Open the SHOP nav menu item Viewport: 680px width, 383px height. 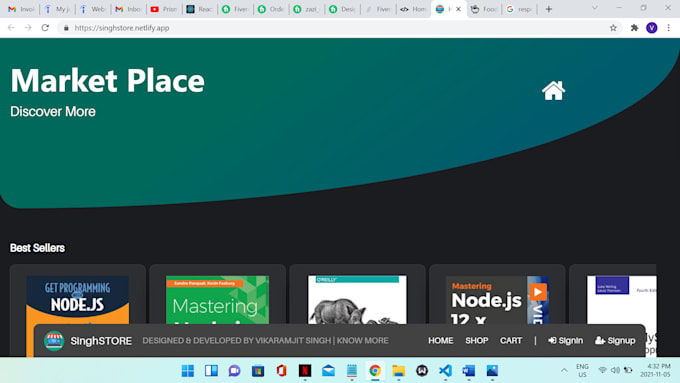tap(477, 341)
